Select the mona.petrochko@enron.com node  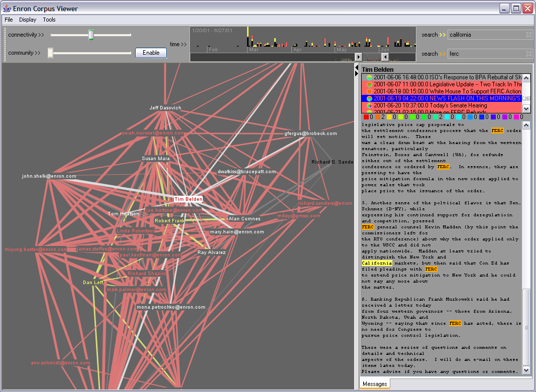pyautogui.click(x=171, y=307)
